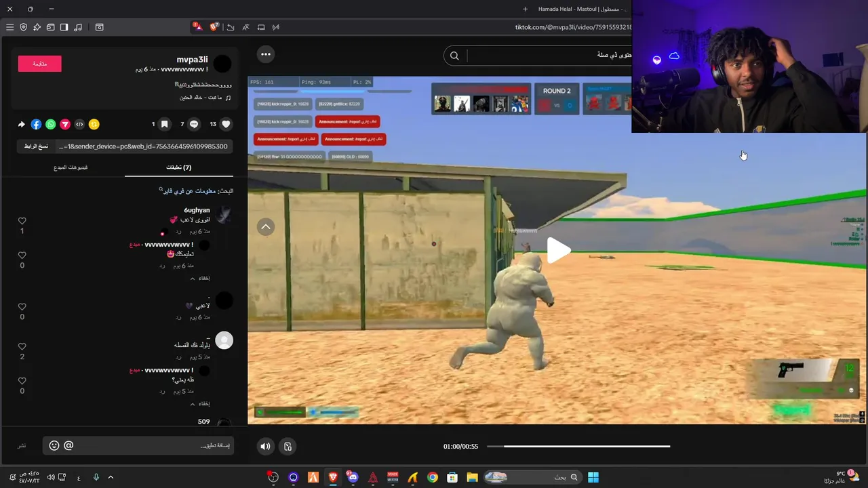Viewport: 868px width, 488px height.
Task: Open the emoji picker in comment box
Action: (54, 445)
